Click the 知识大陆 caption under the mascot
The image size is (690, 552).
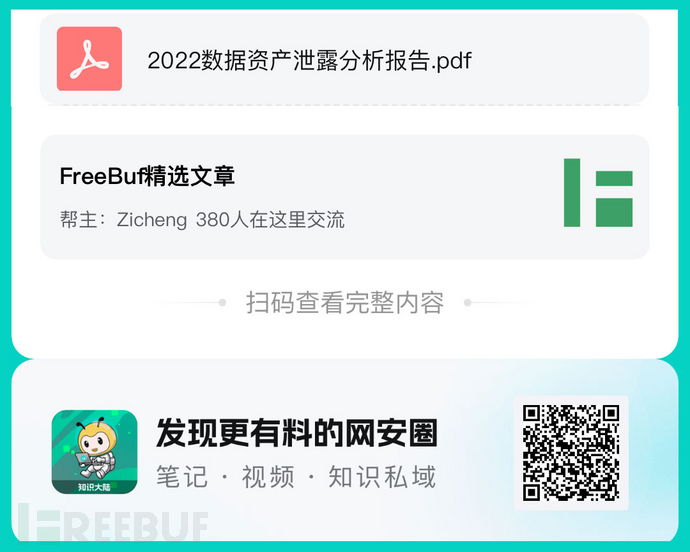pyautogui.click(x=94, y=486)
